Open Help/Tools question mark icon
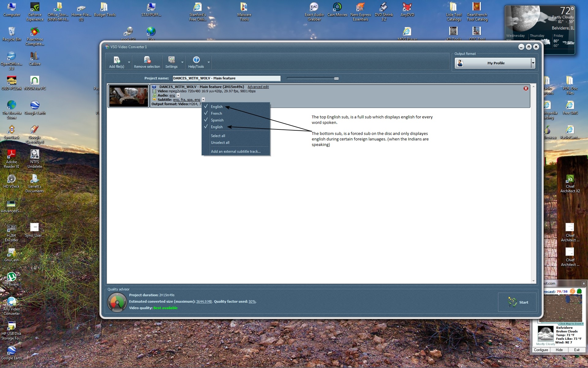Screen dimensions: 588x368 click(196, 60)
